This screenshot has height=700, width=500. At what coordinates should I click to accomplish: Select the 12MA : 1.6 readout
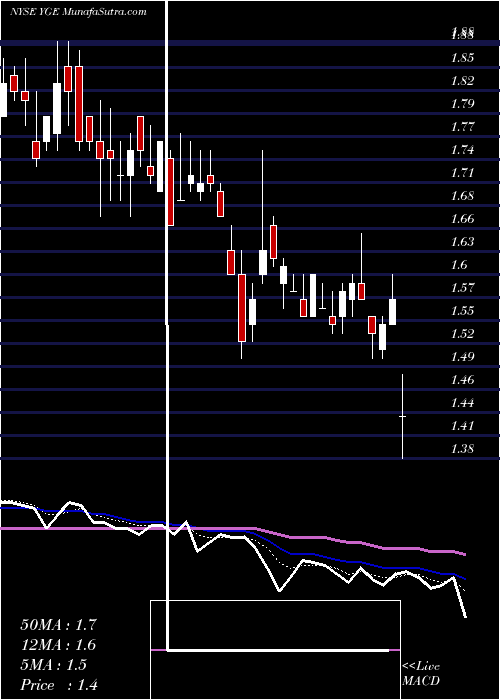[x=58, y=645]
